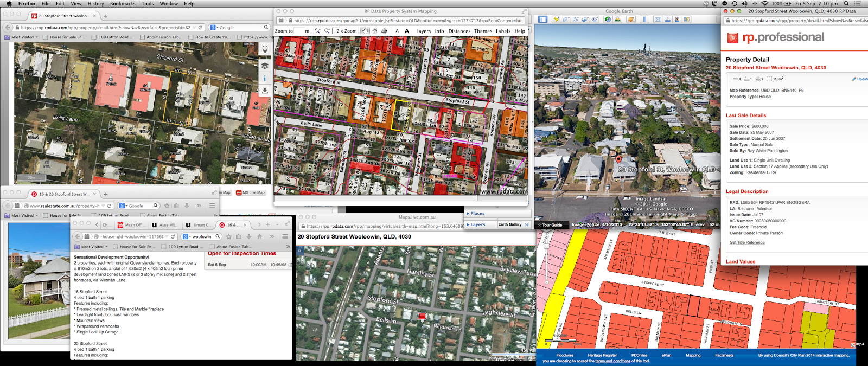Click Google Earth image overlay icon
The width and height of the screenshot is (868, 366).
tap(585, 19)
